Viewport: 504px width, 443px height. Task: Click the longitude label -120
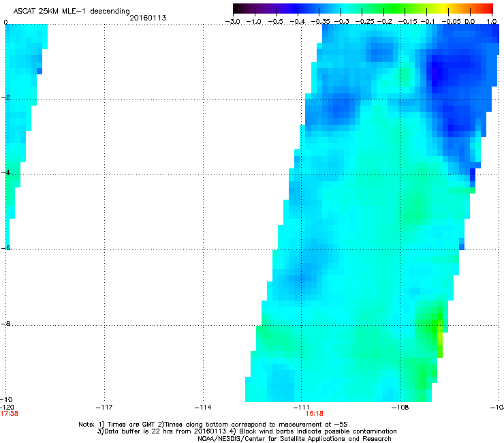click(x=7, y=408)
